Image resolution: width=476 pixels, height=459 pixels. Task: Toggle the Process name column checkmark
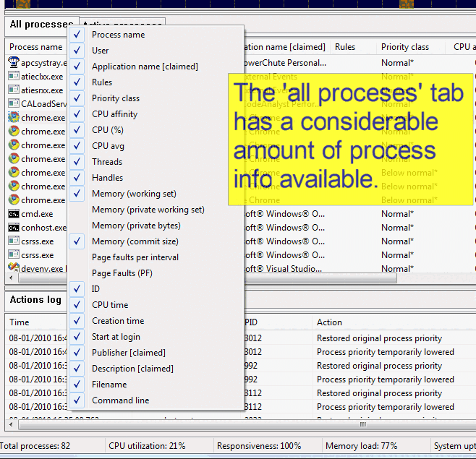coord(77,34)
